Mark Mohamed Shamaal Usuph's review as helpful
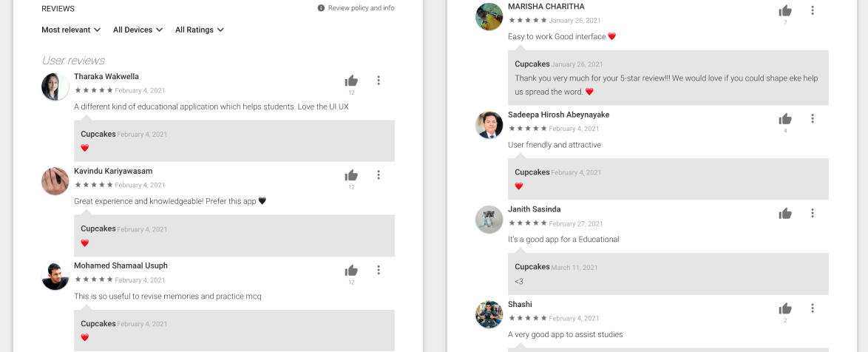868x352 pixels. point(351,271)
